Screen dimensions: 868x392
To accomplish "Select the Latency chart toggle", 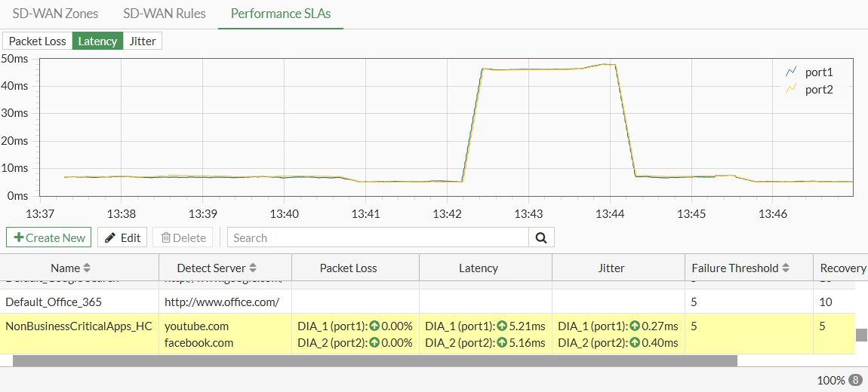I will 97,41.
